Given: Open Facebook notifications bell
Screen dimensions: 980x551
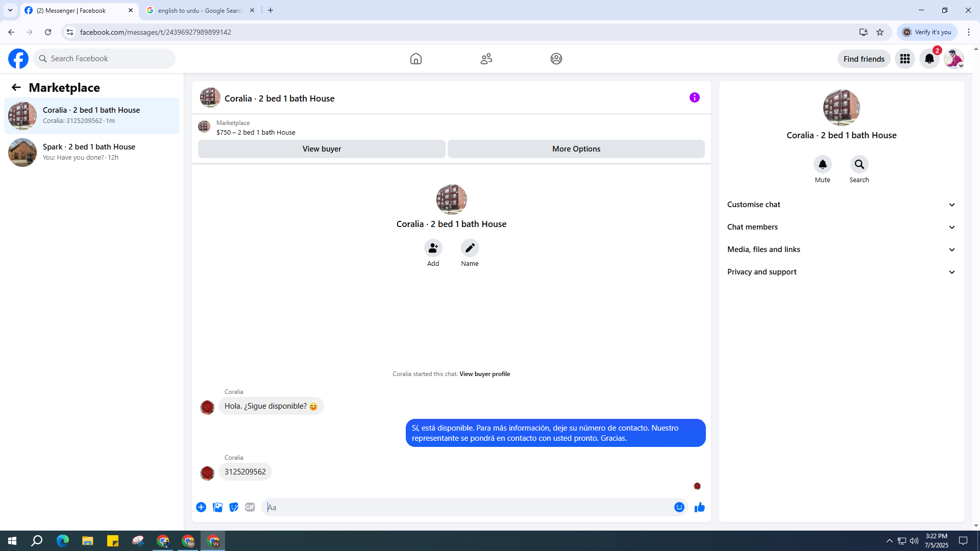Looking at the screenshot, I should tap(929, 59).
